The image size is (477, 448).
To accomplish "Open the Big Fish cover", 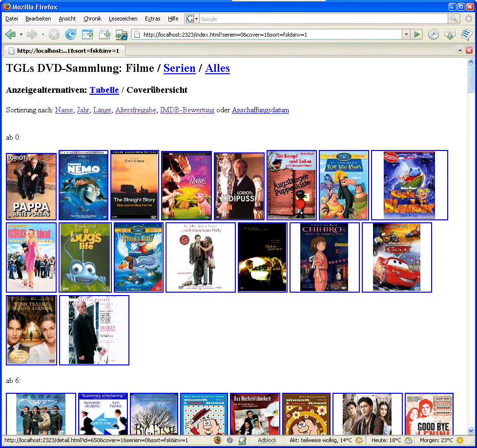I will 154,414.
